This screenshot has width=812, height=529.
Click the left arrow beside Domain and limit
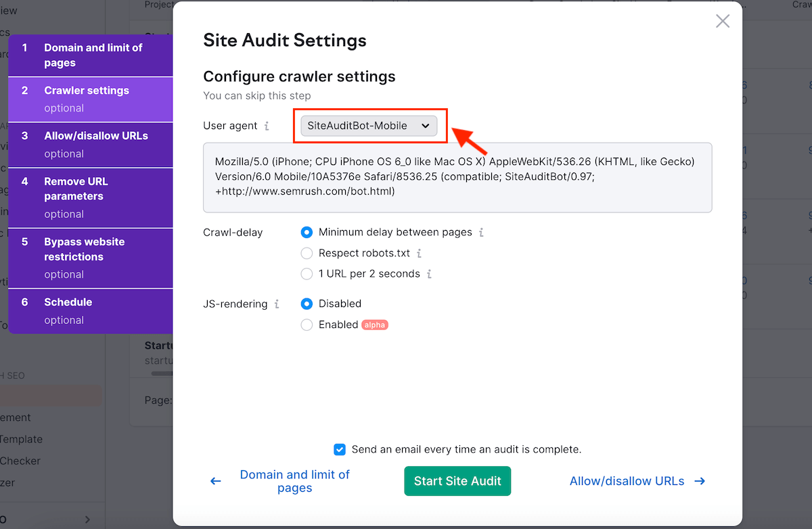(x=216, y=482)
